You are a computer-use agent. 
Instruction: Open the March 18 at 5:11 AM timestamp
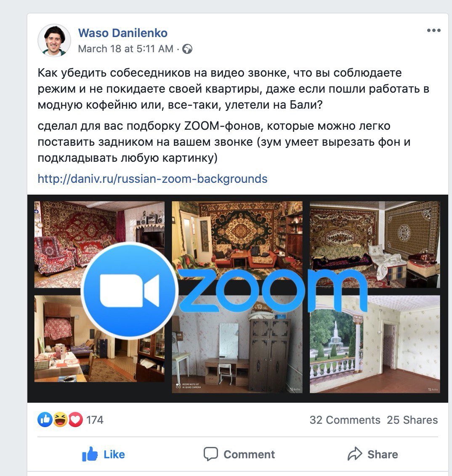(125, 48)
